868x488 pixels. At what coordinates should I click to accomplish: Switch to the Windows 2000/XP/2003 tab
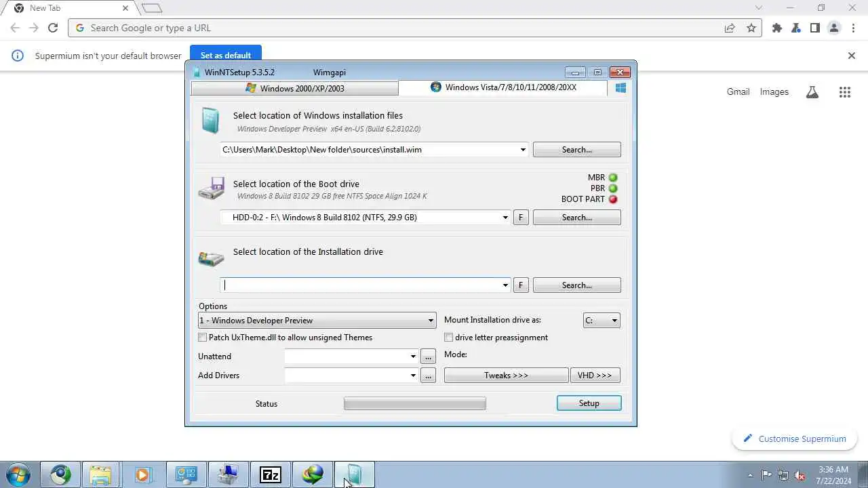[295, 89]
